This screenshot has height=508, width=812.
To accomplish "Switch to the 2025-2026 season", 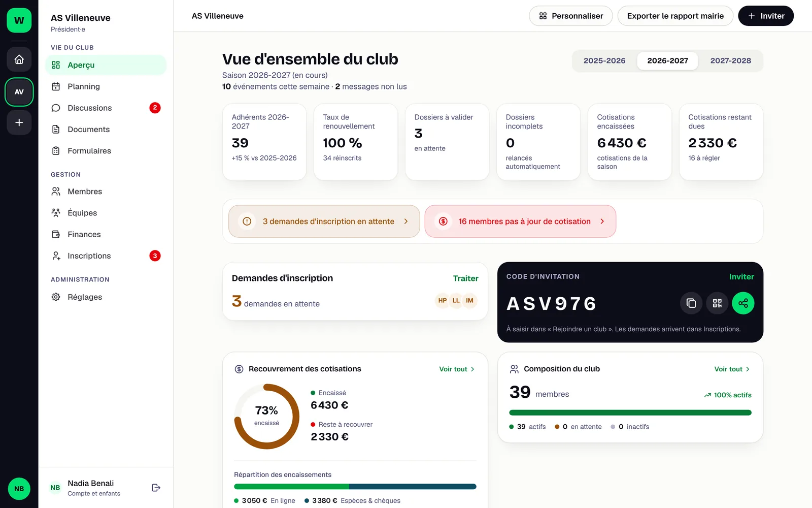I will (604, 61).
